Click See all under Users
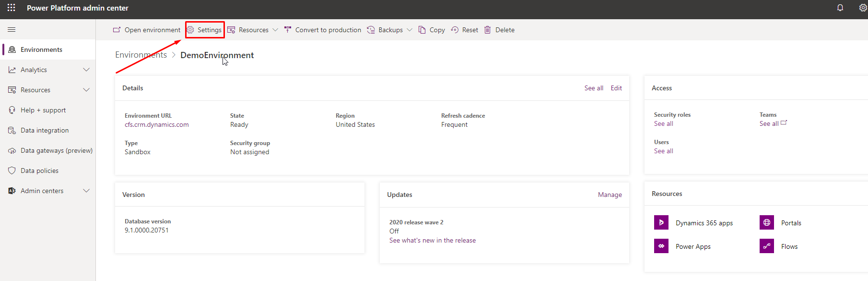The height and width of the screenshot is (281, 868). [x=664, y=151]
